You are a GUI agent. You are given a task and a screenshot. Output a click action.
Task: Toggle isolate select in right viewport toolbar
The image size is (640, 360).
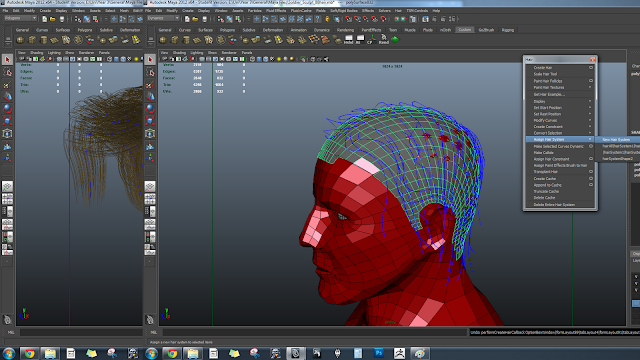[302, 59]
